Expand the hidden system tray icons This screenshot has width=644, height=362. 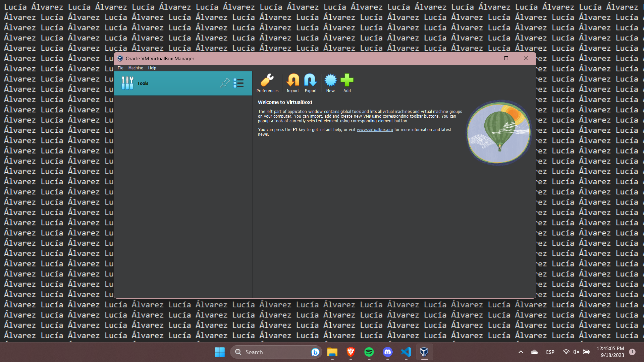pyautogui.click(x=521, y=352)
